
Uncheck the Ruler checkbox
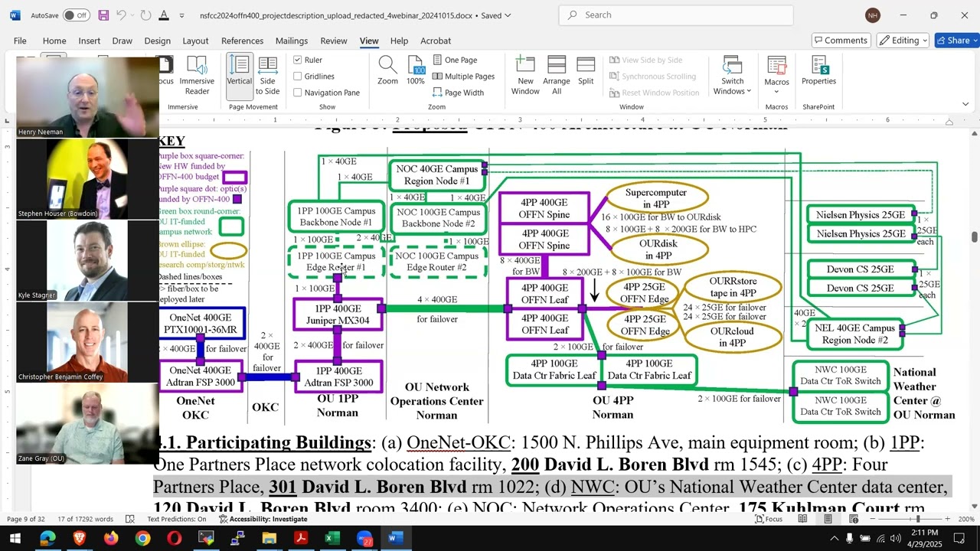pos(298,60)
